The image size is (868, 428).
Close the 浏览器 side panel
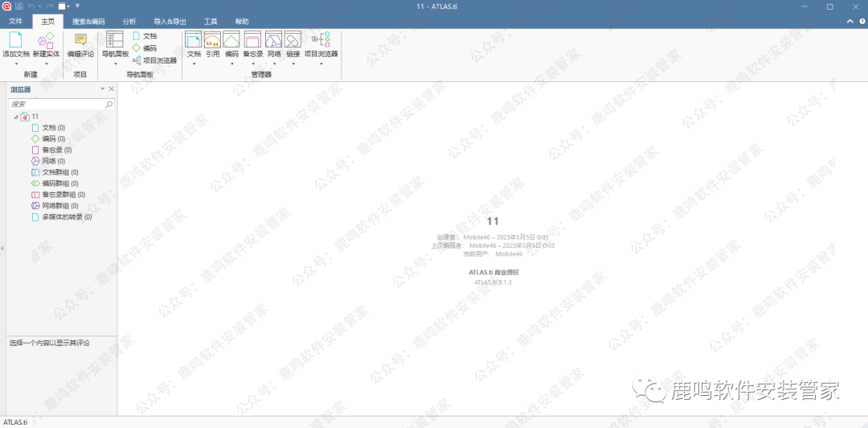(112, 88)
